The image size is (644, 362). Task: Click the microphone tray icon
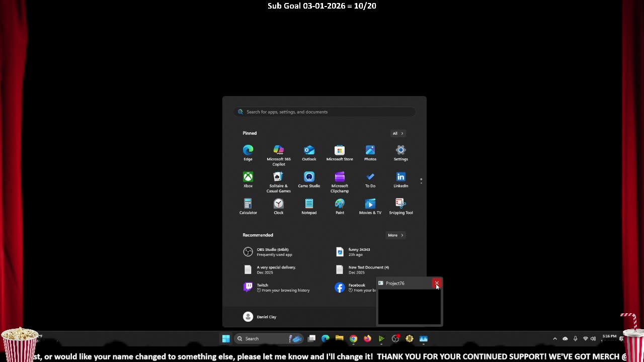(x=575, y=338)
